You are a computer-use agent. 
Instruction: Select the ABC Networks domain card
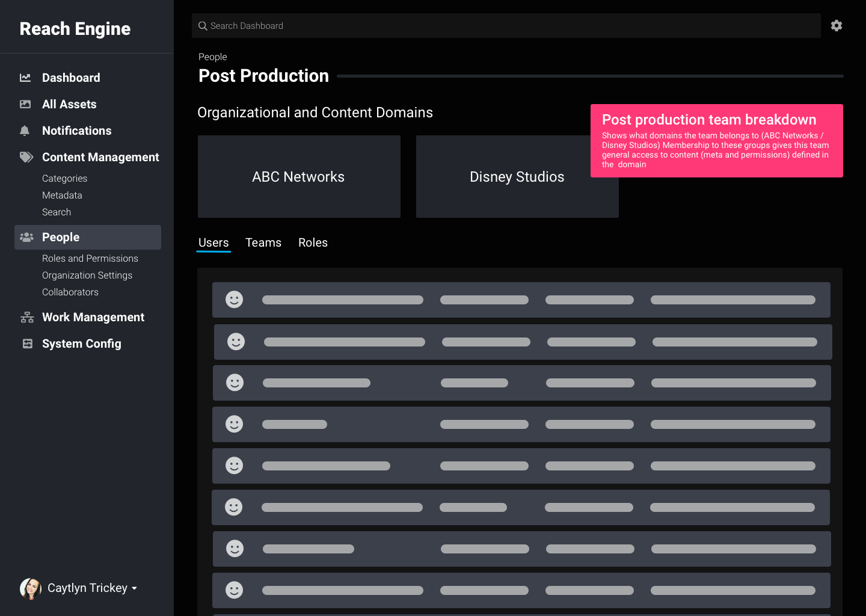pos(299,176)
